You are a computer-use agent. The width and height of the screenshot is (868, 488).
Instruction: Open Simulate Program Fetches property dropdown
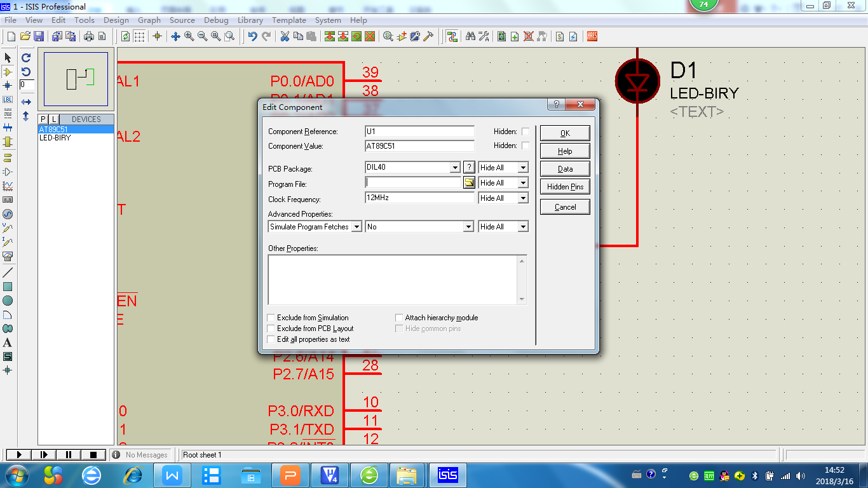click(356, 227)
